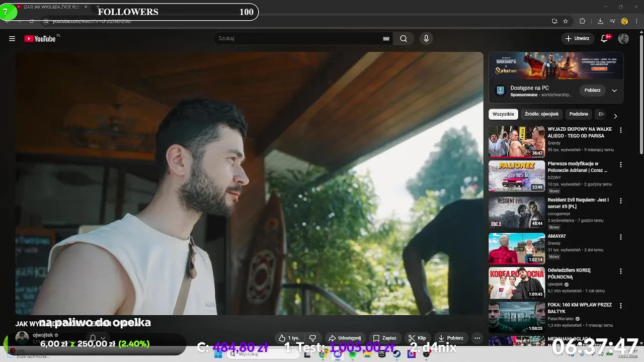Open the on-screen keyboard in search box
Screen dimensions: 644x362
point(386,39)
